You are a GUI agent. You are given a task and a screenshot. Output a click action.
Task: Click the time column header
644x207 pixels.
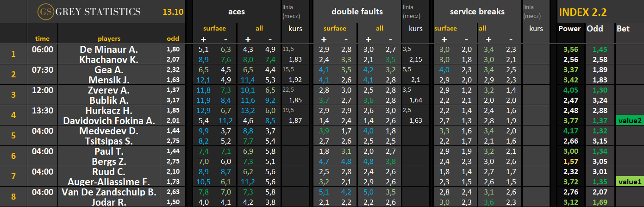[x=42, y=38]
